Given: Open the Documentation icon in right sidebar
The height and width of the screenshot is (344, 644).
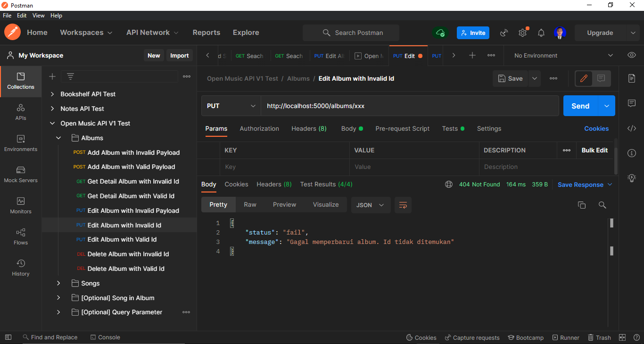Looking at the screenshot, I should tap(632, 78).
